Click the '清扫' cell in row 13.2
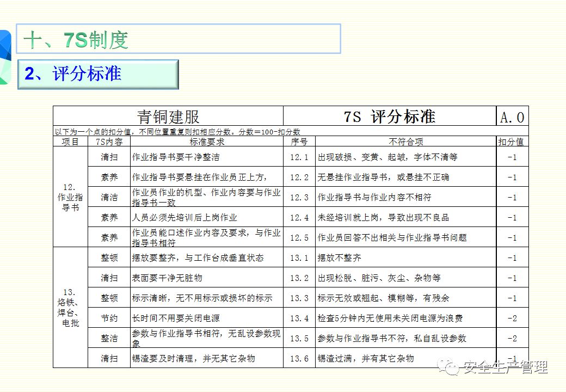The width and height of the screenshot is (566, 392). pos(109,278)
